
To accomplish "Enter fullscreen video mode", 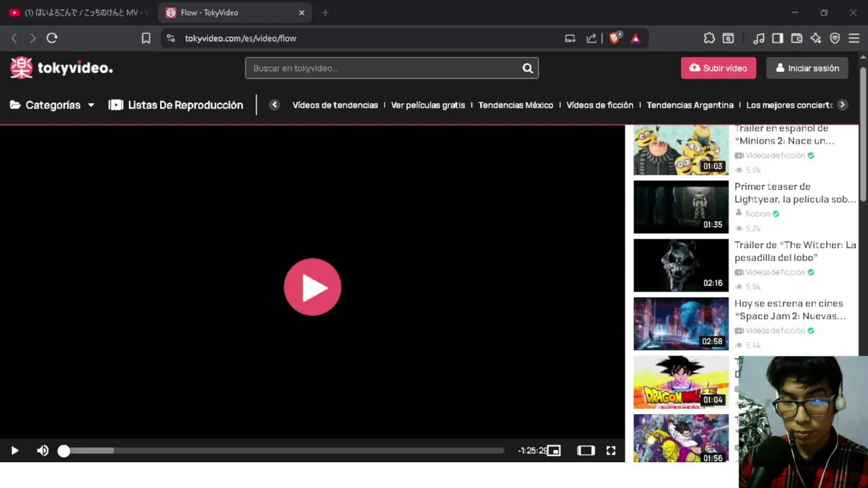I will tap(611, 450).
